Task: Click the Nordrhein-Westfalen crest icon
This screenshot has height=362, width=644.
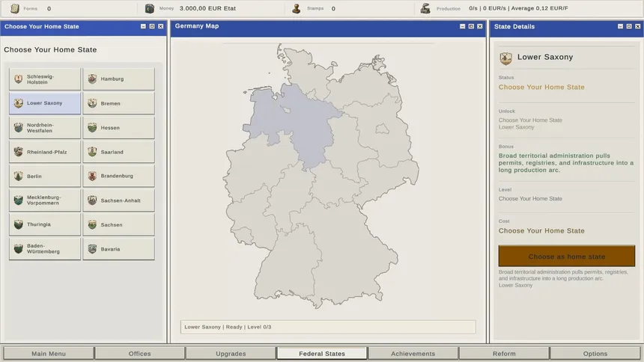Action: 19,127
